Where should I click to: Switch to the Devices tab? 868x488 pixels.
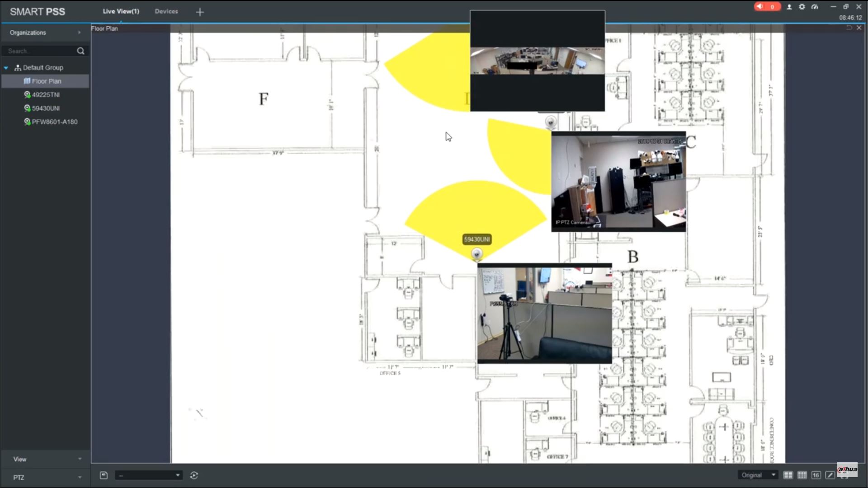click(x=166, y=11)
